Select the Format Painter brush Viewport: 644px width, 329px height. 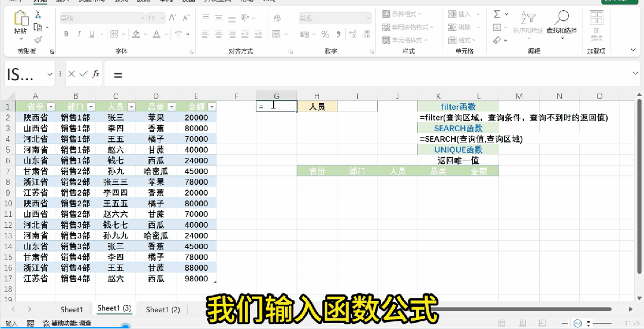point(38,40)
